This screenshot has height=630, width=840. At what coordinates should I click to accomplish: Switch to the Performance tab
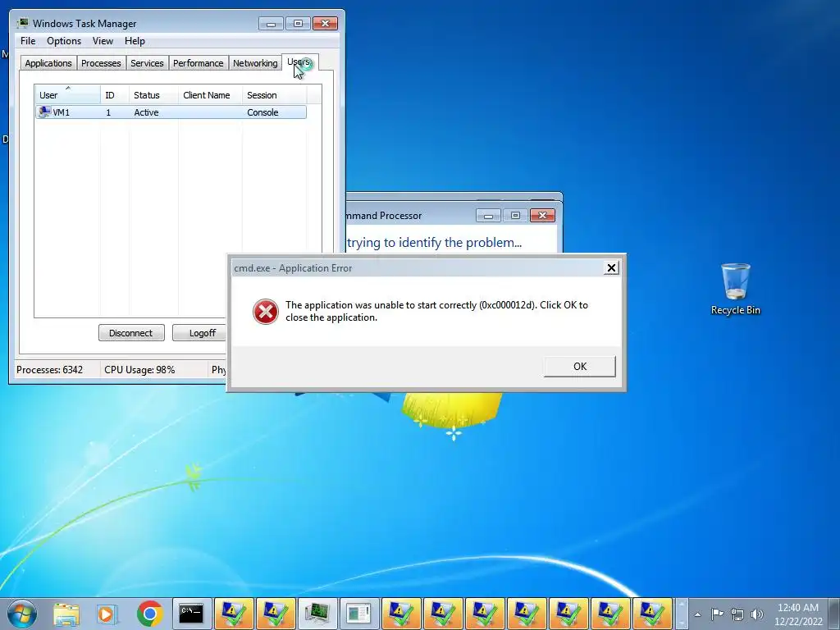[199, 63]
